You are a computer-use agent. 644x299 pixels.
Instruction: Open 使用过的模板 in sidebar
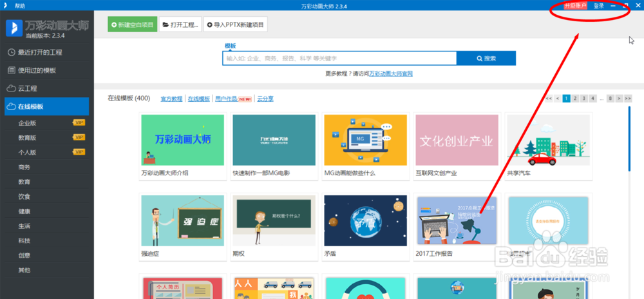[46, 70]
